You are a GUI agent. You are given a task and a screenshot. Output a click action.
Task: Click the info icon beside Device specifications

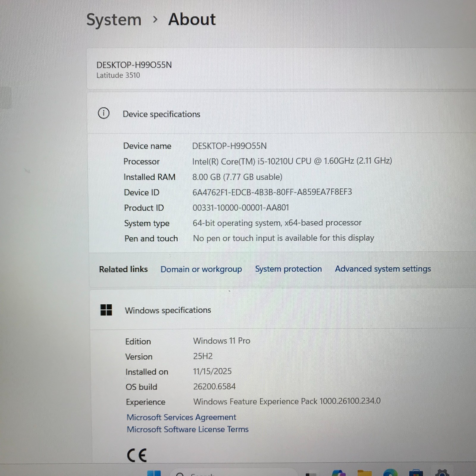tap(104, 113)
